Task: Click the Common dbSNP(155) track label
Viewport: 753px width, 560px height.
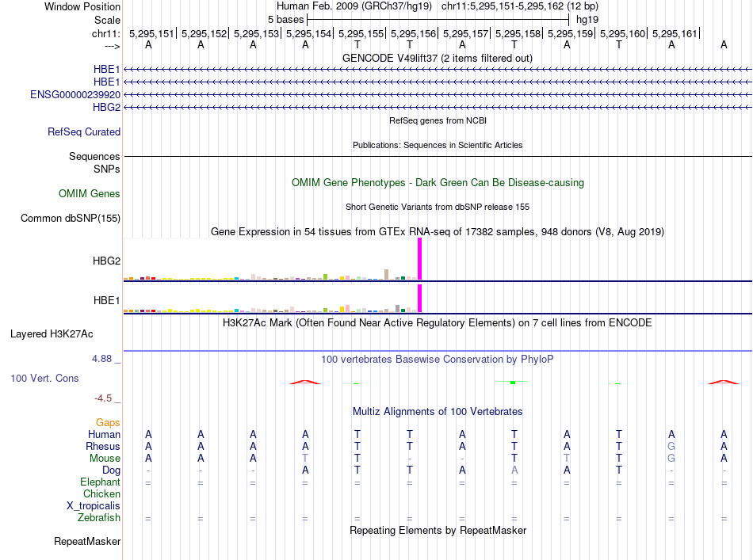Action: [x=70, y=219]
